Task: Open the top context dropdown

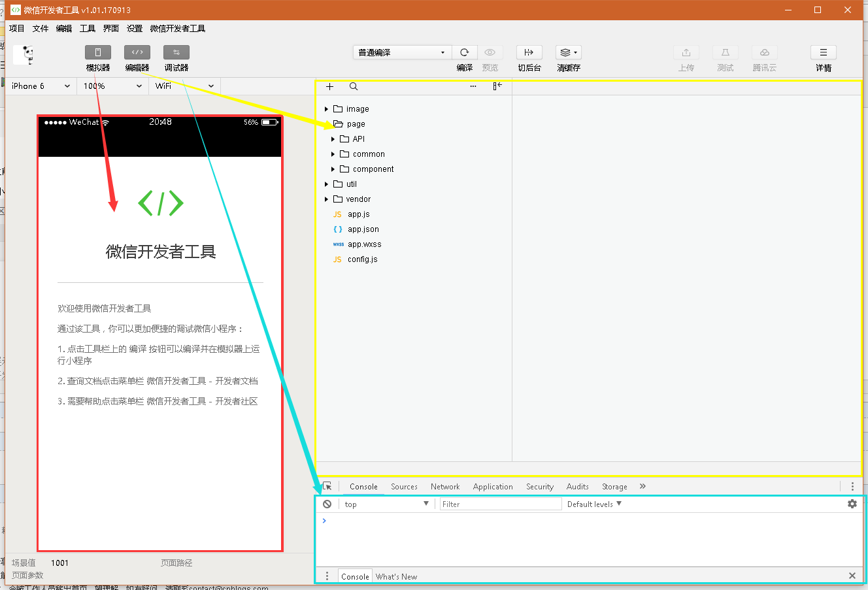Action: (x=386, y=504)
